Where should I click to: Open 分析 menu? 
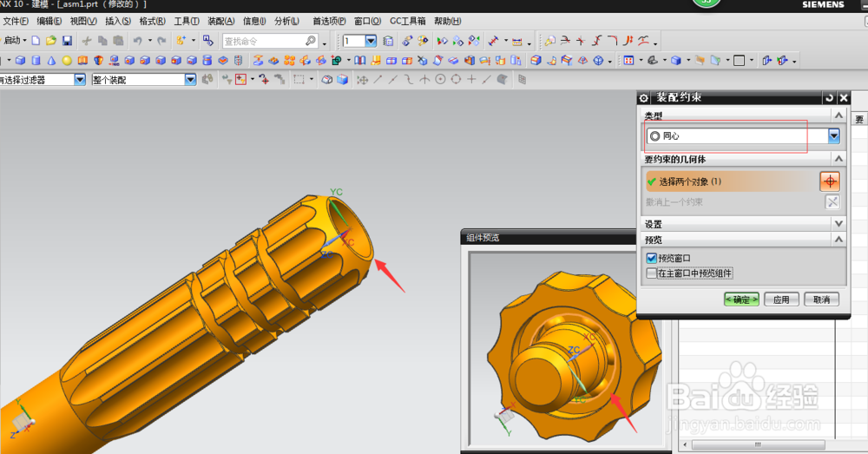click(286, 21)
